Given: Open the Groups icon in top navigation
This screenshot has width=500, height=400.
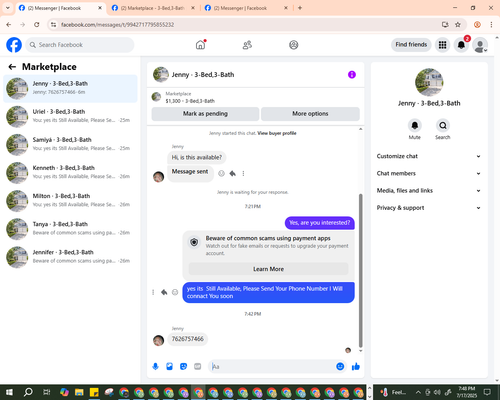Looking at the screenshot, I should point(294,45).
